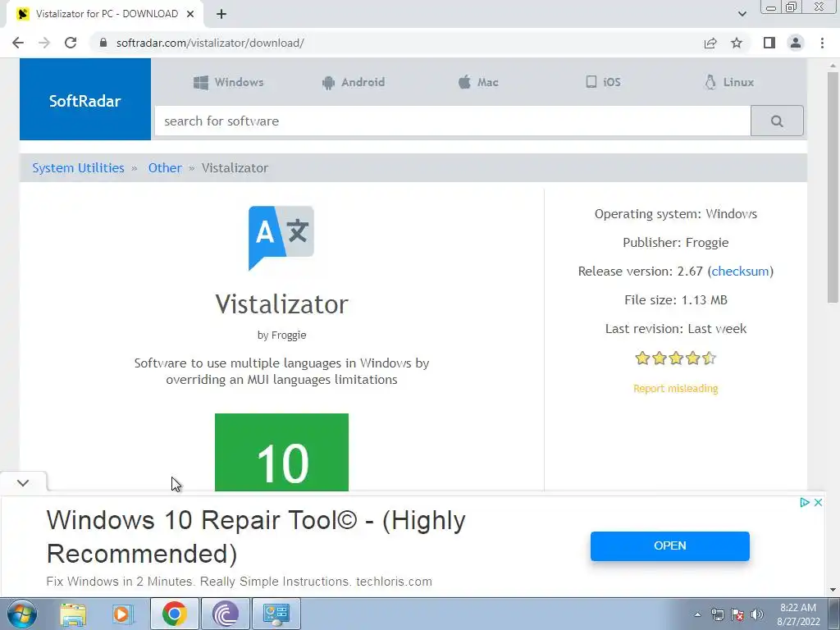Click Report misleading link

676,388
